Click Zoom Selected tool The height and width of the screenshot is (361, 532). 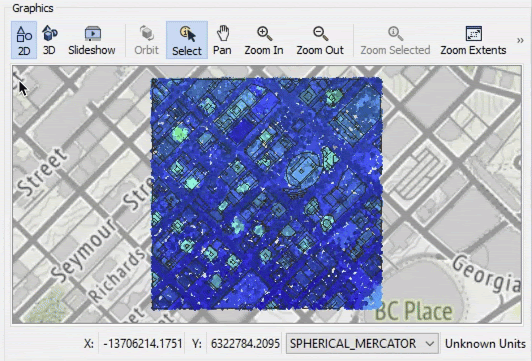click(x=395, y=40)
